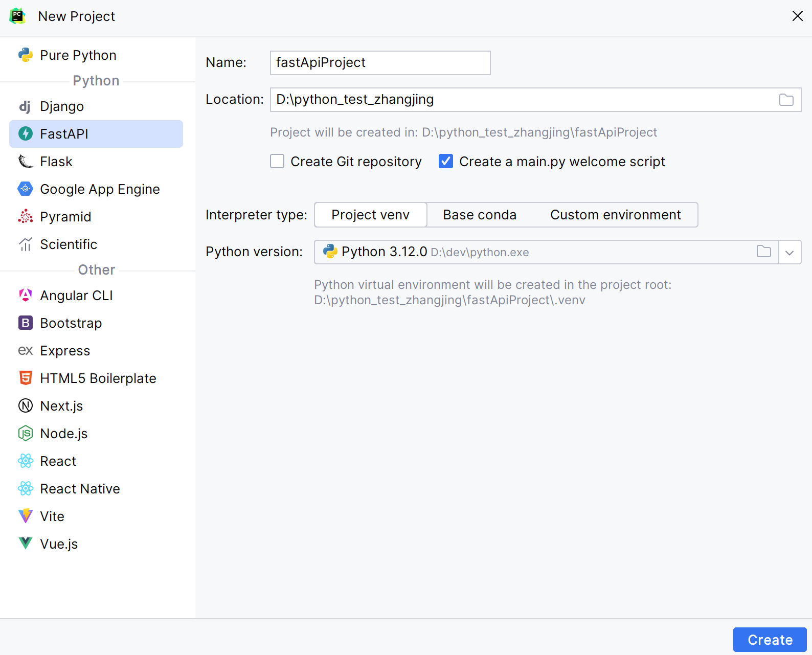Click the purple Bootstrap "B" icon
Viewport: 812px width, 655px height.
[26, 323]
